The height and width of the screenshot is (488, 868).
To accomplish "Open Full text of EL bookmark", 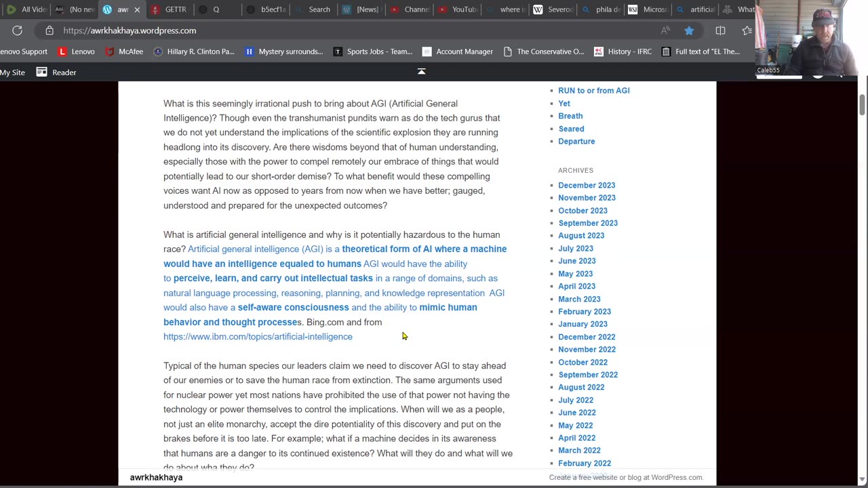I will pos(701,52).
